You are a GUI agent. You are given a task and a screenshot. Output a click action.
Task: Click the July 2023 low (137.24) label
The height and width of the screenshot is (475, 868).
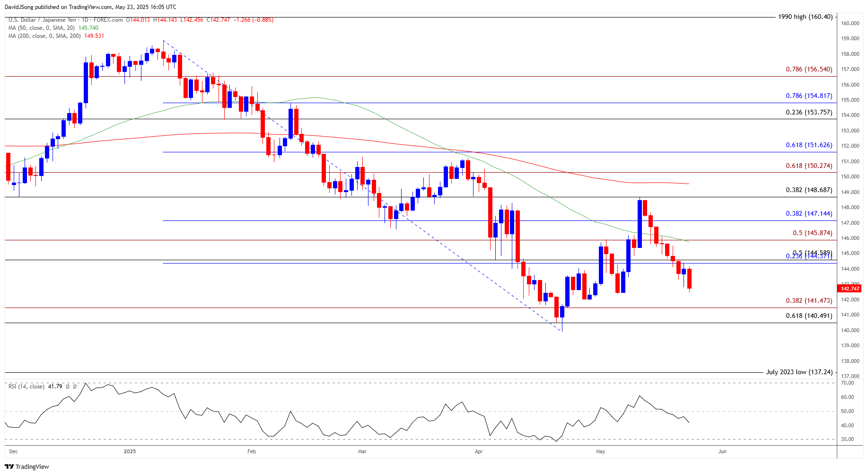[799, 372]
